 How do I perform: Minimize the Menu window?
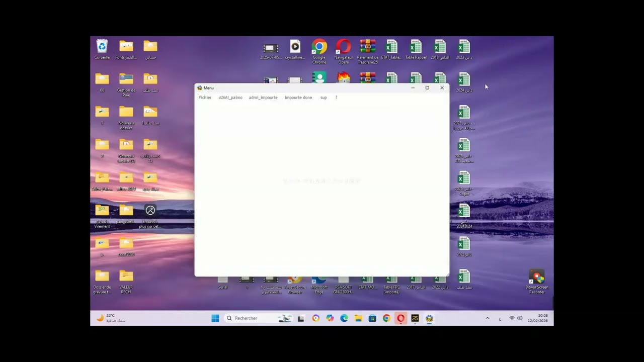(413, 88)
